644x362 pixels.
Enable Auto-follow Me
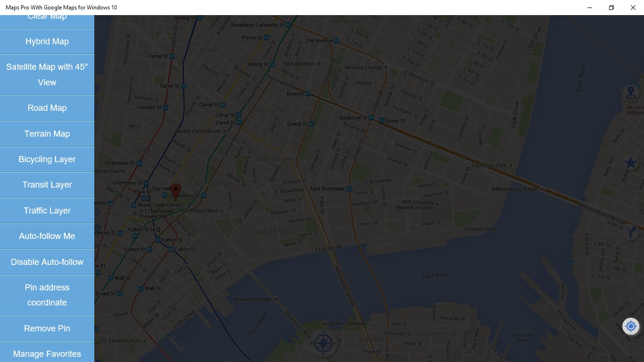[x=47, y=236]
